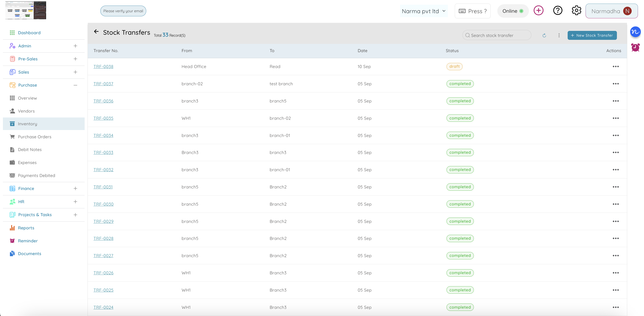Open Vendors from the Purchase menu

tap(26, 111)
